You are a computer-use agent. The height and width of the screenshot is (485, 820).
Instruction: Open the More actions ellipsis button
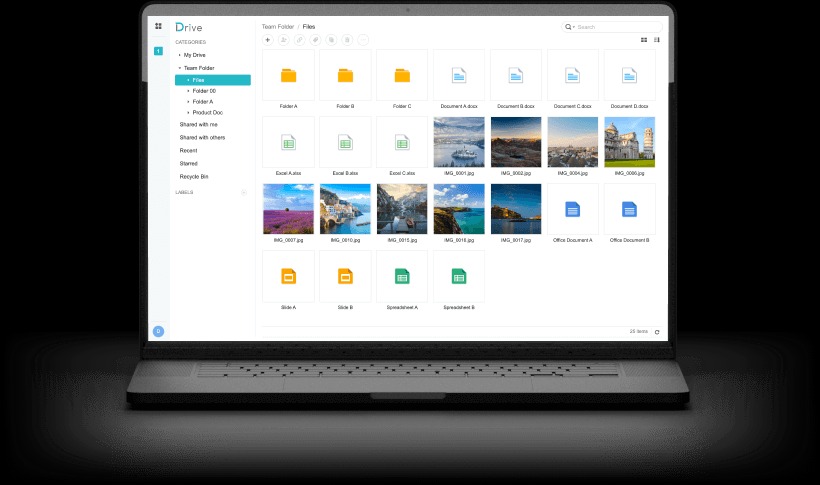363,40
